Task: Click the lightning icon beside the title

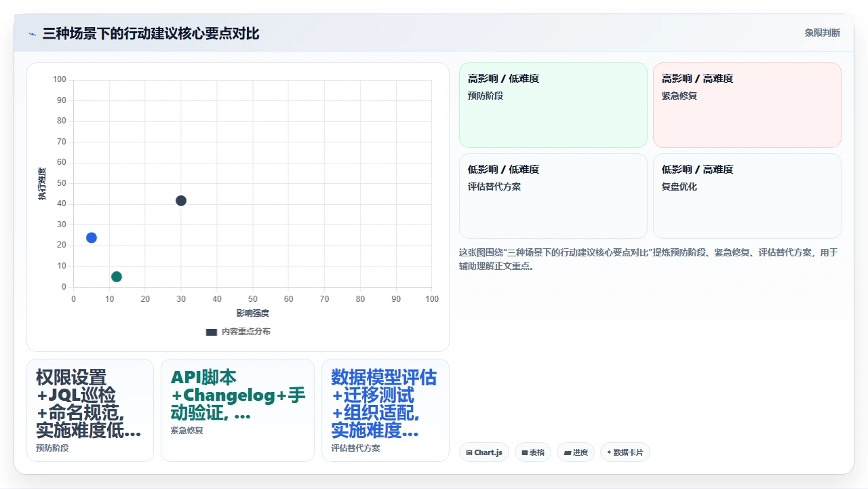Action: (x=32, y=34)
